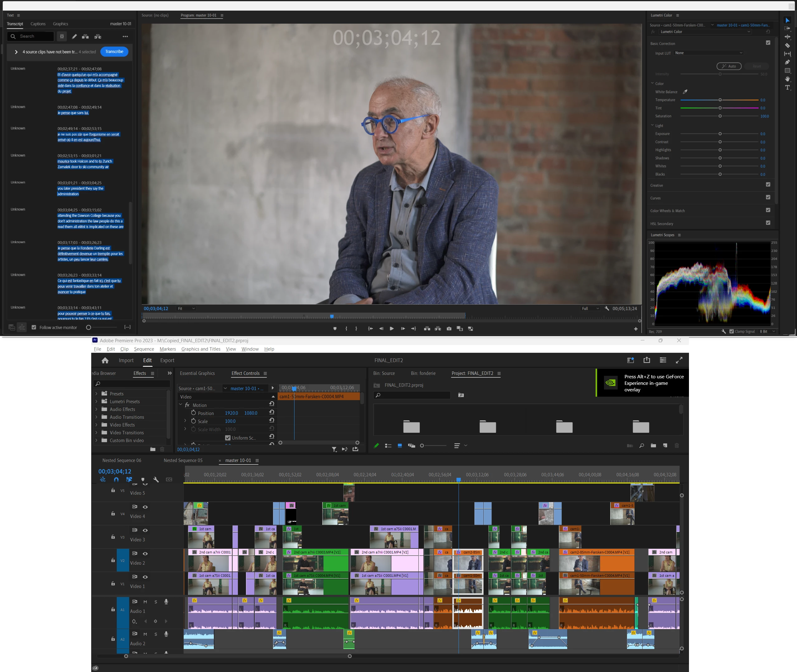The image size is (797, 672).
Task: Switch to the Captions tab
Action: (x=38, y=24)
